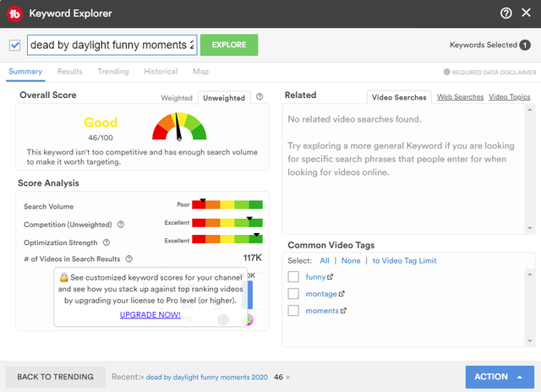
Task: Click the recent keywords double-arrow icon
Action: tap(287, 377)
